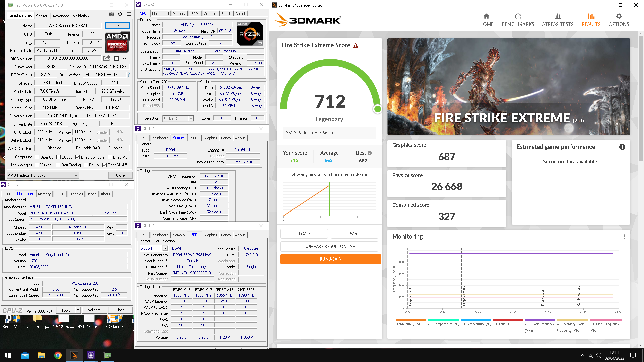Click the SAVE result button

354,234
